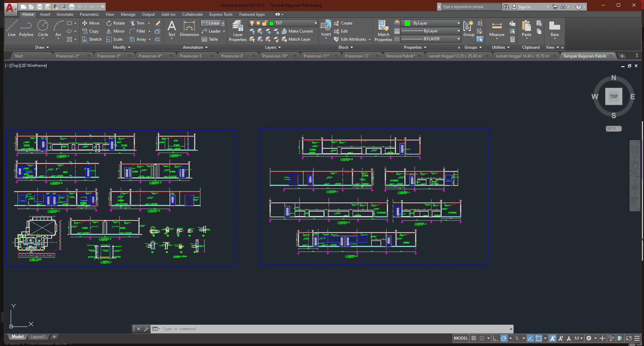The width and height of the screenshot is (644, 346).
Task: Choose the Stretch command
Action: (x=92, y=39)
